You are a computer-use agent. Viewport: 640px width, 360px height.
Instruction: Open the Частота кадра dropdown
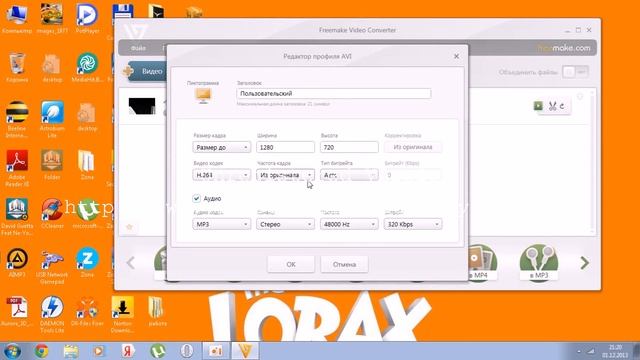pos(285,175)
